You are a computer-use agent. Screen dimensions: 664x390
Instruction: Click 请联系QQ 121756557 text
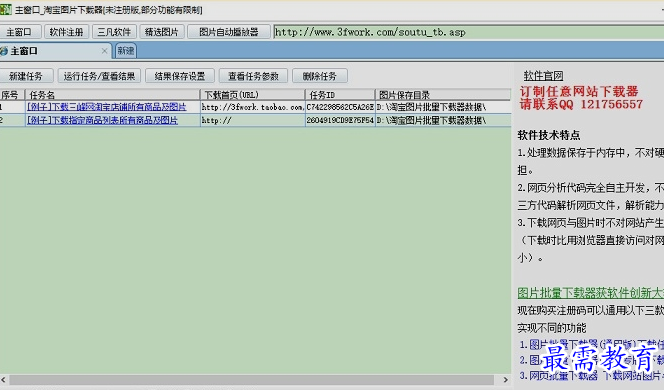pos(581,104)
